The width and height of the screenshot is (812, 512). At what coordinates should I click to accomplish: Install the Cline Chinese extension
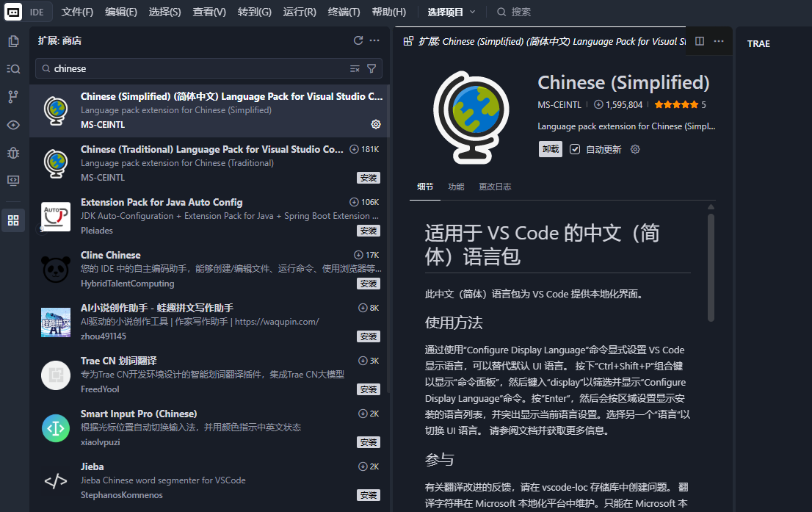pos(369,284)
